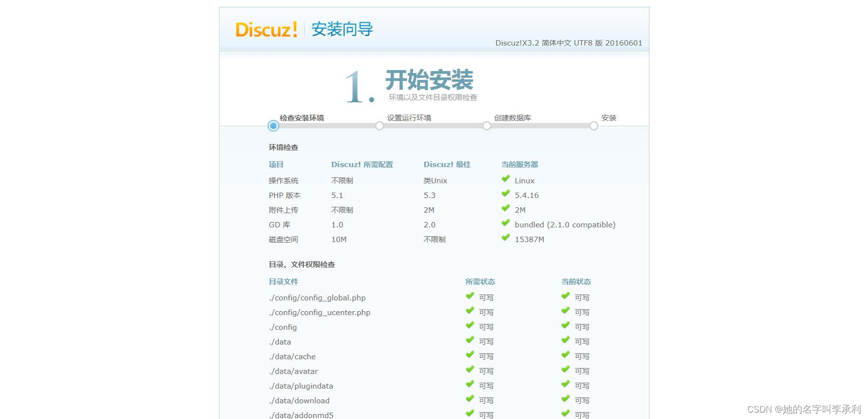Click the 所需状态 column header
This screenshot has width=868, height=419.
[x=480, y=281]
